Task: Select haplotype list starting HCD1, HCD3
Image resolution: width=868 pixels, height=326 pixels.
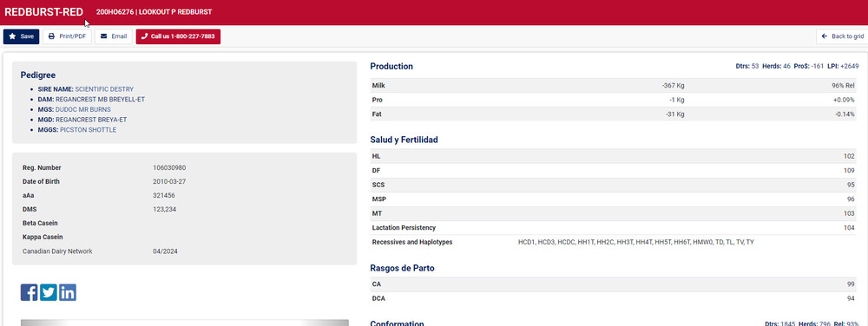Action: 636,242
